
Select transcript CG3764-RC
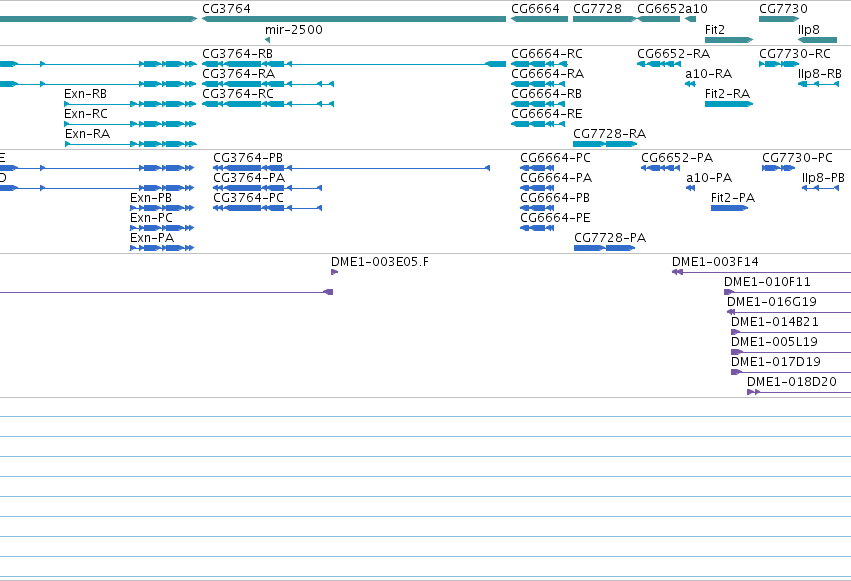(268, 104)
